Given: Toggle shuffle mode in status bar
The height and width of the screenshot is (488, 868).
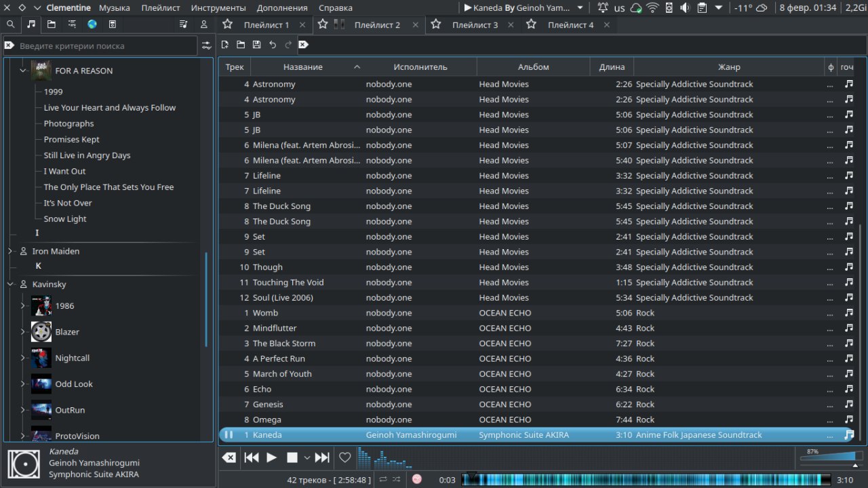Looking at the screenshot, I should click(397, 479).
